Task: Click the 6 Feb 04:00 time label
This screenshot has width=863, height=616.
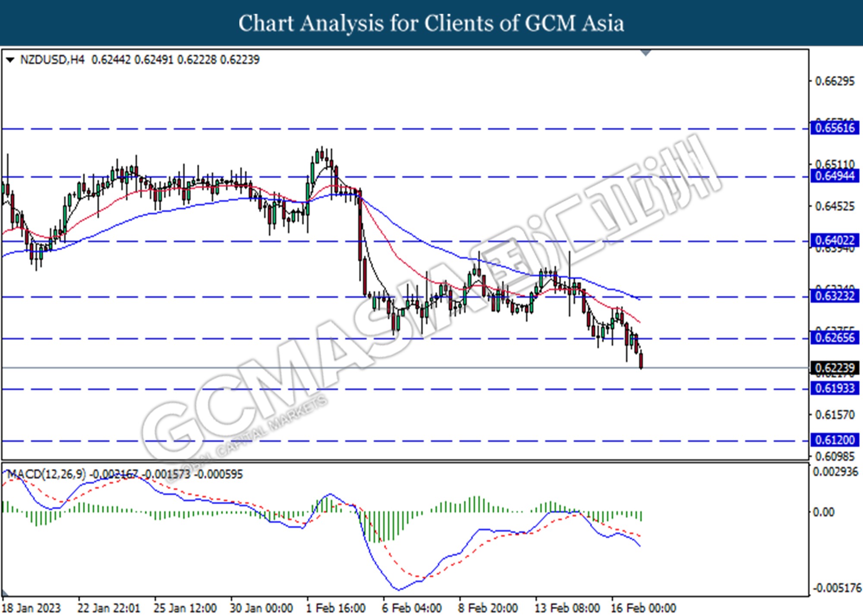Action: [412, 608]
